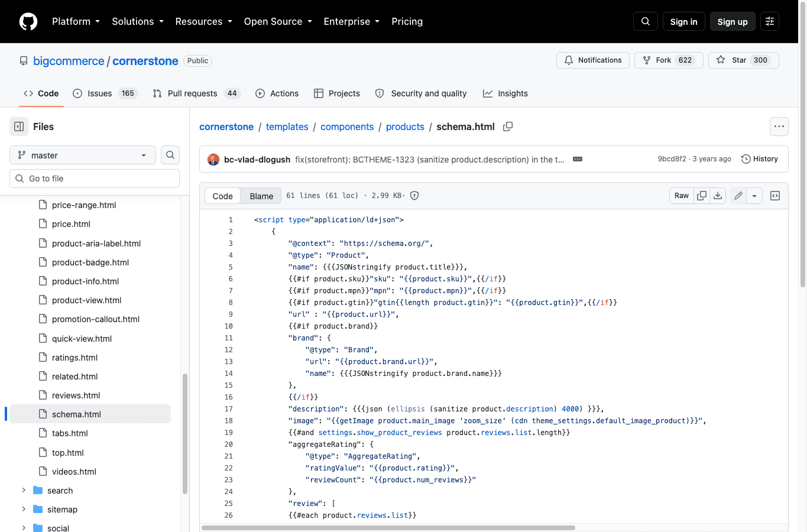Focus the Go to file field

pos(95,179)
